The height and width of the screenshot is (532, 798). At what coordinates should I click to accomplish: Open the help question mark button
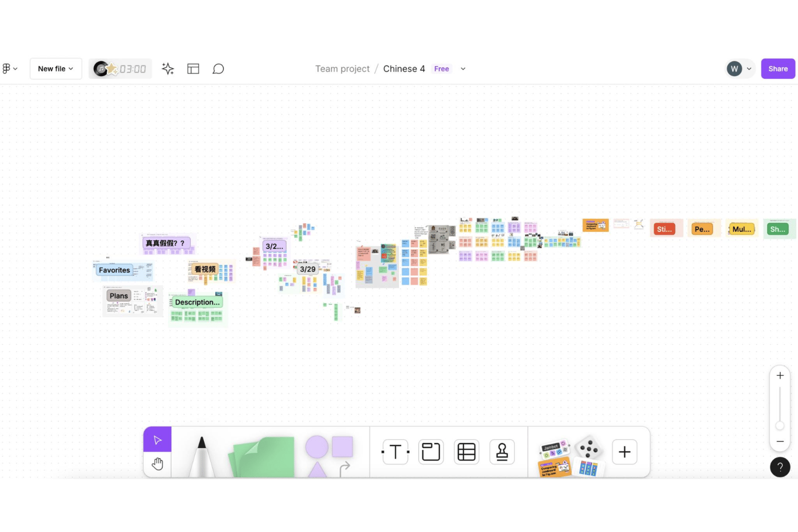pos(780,467)
